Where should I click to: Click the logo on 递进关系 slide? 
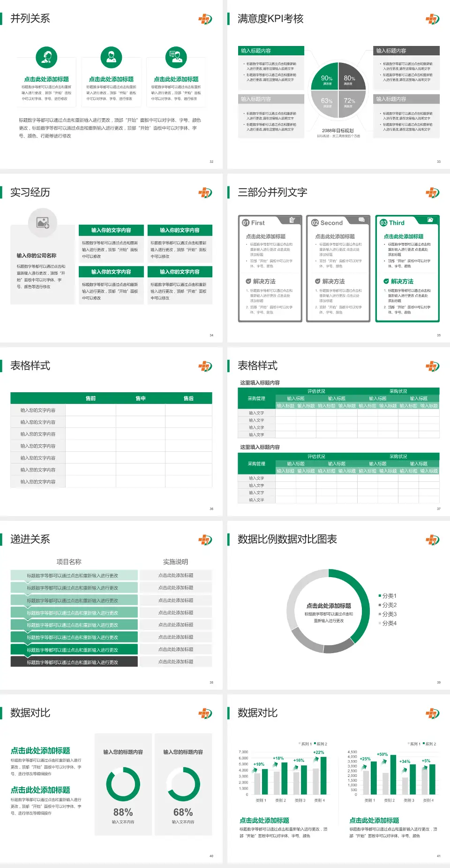coord(205,540)
